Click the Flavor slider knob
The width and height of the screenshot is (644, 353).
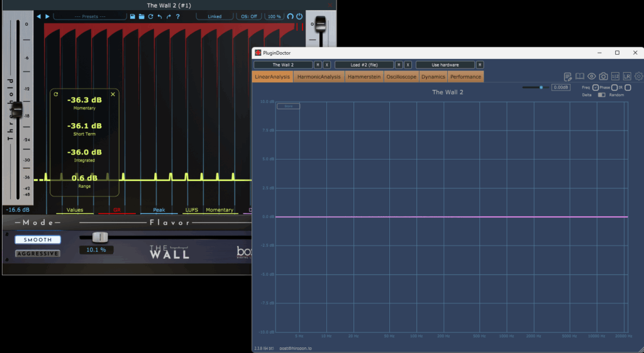[100, 237]
